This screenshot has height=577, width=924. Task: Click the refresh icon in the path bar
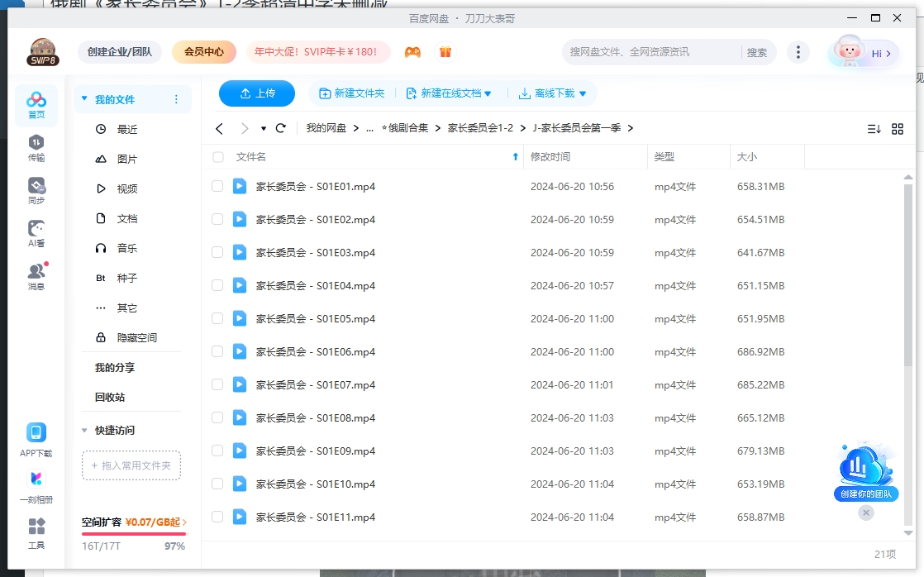279,128
